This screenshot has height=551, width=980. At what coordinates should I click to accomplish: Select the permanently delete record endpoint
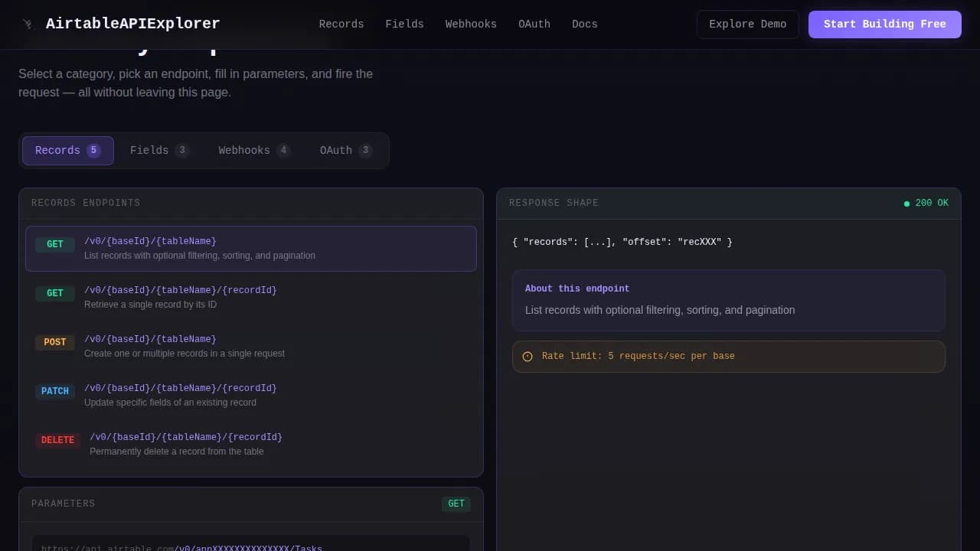[x=250, y=444]
